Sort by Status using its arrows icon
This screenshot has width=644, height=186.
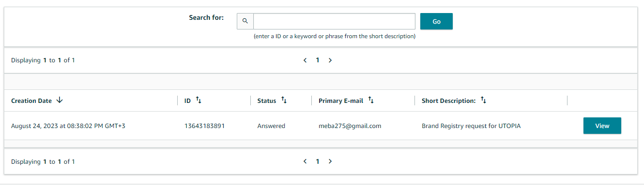pos(284,100)
